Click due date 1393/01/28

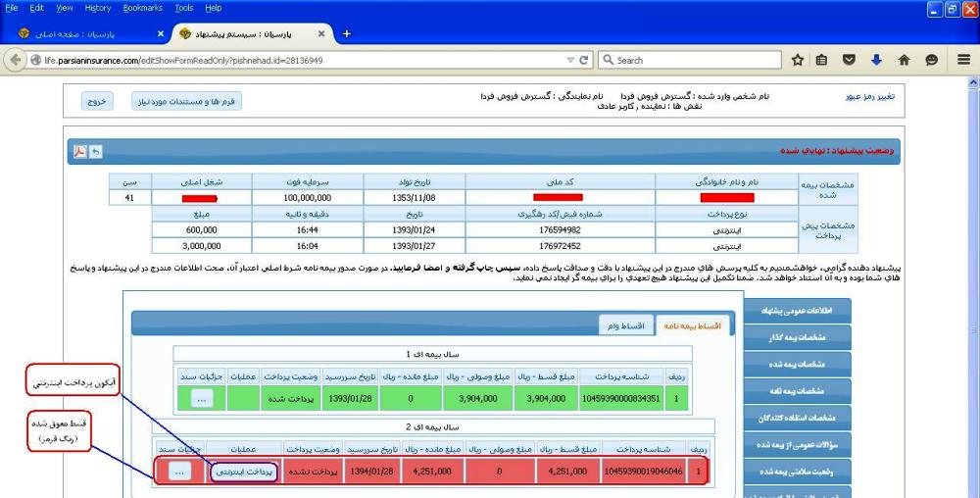[x=351, y=399]
